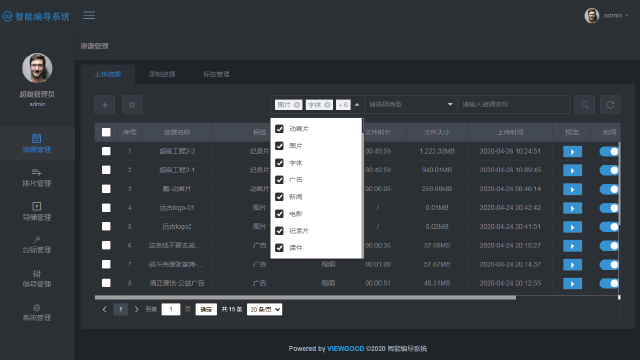Open 资源管理 in the sidebar
Viewport: 640px width, 360px height.
(37, 144)
